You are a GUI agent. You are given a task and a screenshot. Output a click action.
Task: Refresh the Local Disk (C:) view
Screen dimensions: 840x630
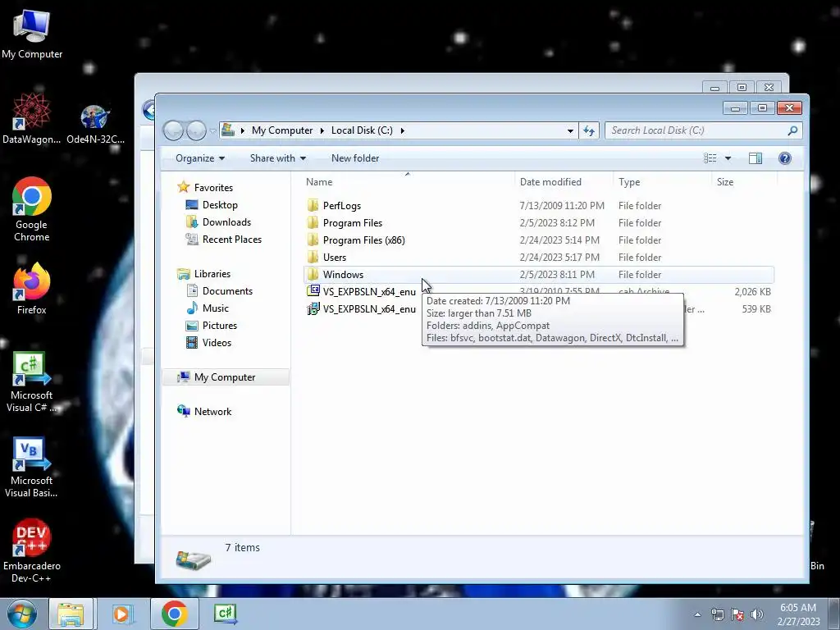coord(589,130)
